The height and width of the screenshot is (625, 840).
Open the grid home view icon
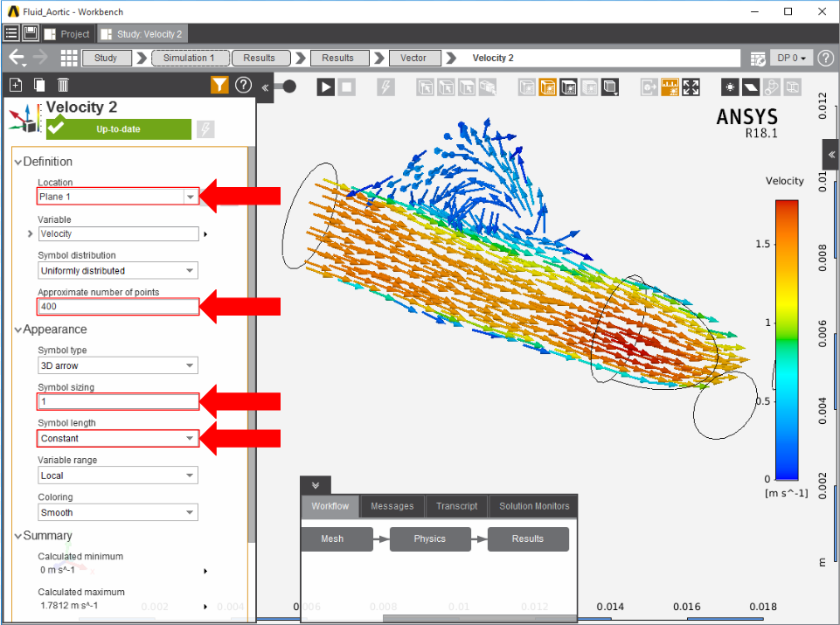point(68,58)
